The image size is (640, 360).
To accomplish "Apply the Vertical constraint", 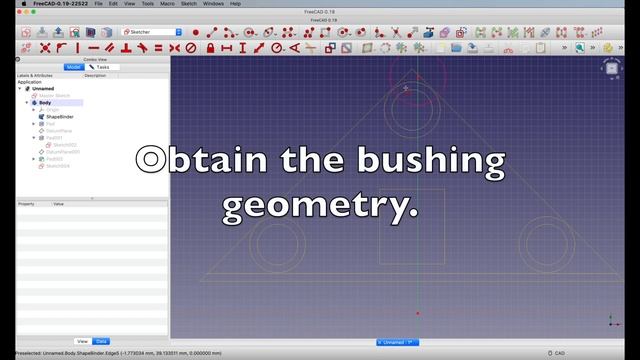I will [x=78, y=48].
